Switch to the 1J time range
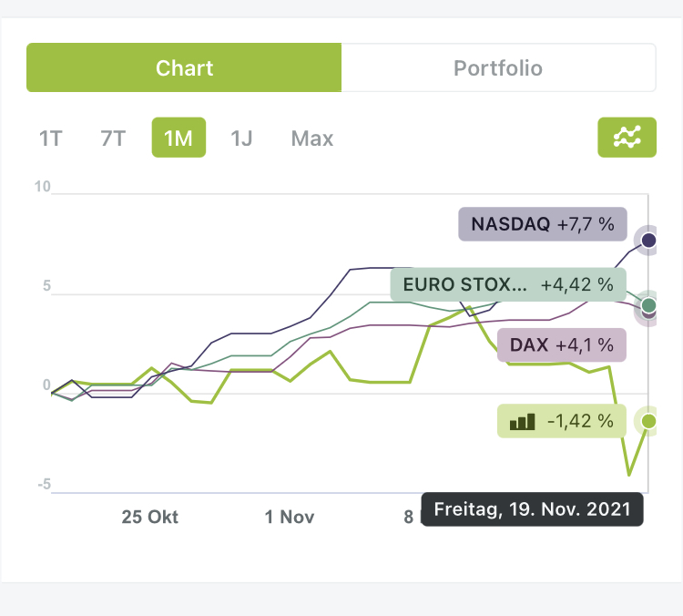 (x=241, y=139)
